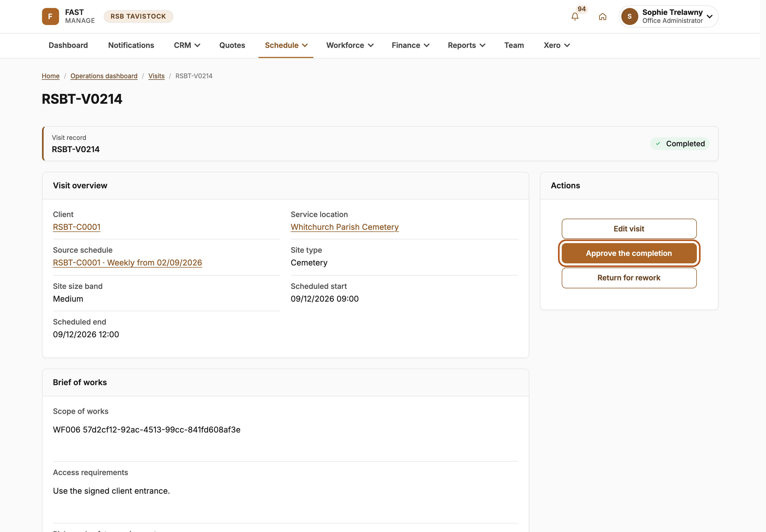
Task: Open the Sophie Trelawny account dropdown chevron
Action: pos(710,16)
